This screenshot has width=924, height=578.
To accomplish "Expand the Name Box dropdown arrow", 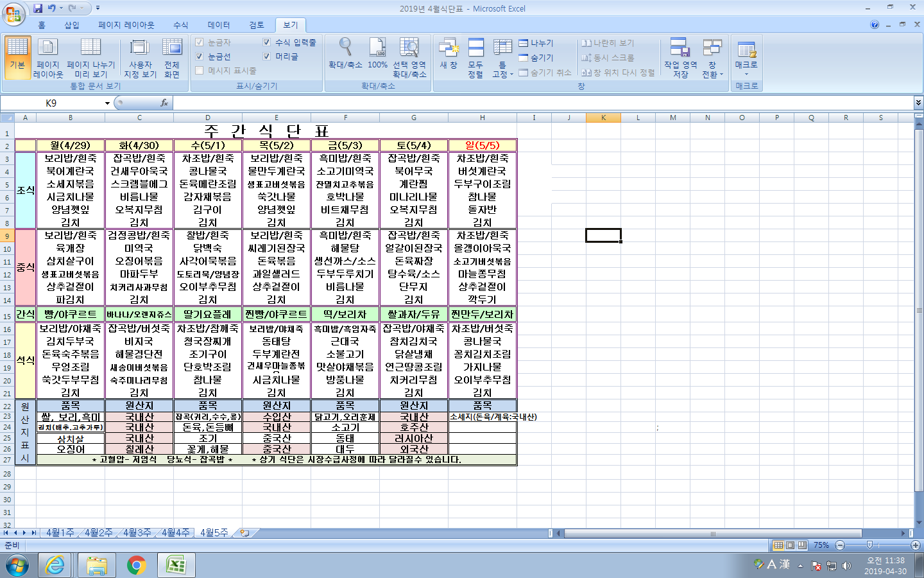I will click(x=107, y=103).
